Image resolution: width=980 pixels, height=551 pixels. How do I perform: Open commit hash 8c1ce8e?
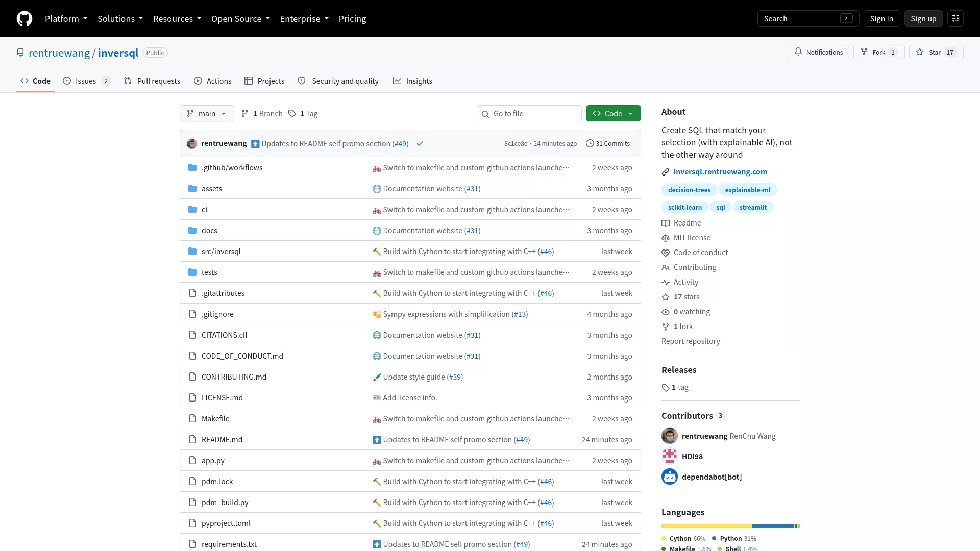coord(516,144)
